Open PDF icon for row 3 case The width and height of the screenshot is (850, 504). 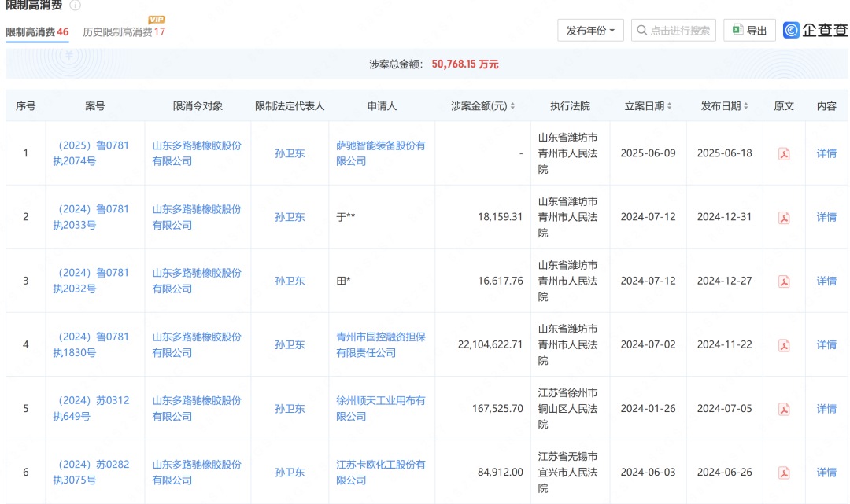tap(784, 281)
